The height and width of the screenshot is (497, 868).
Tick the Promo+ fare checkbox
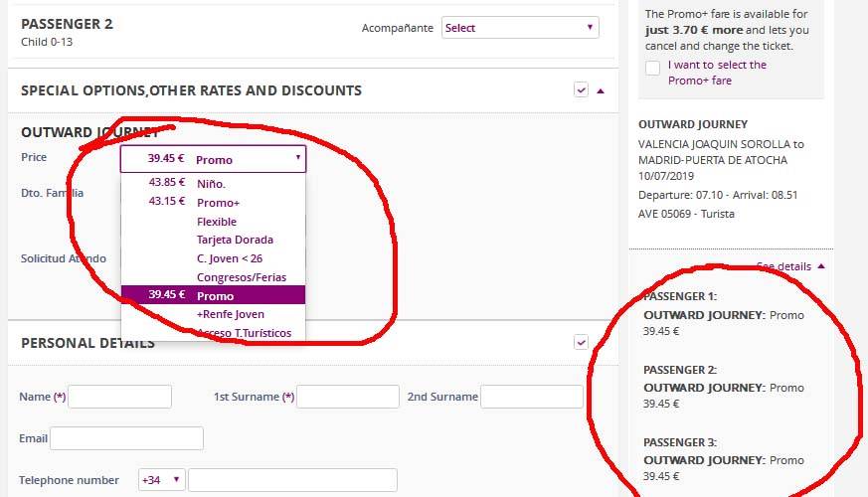(x=652, y=69)
